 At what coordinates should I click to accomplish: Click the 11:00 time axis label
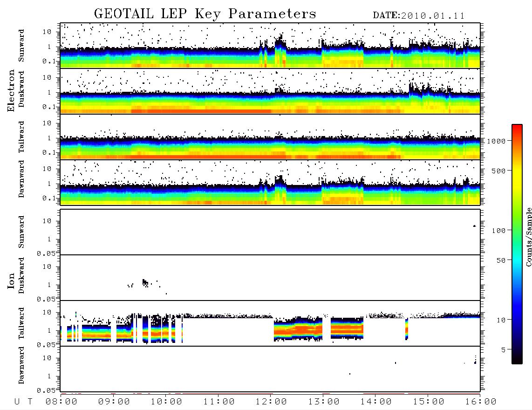point(219,402)
